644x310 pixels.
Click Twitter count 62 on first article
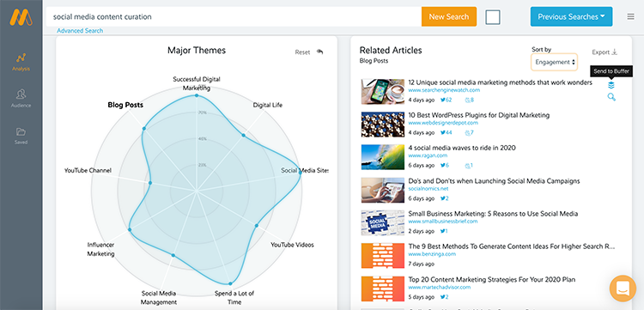coord(446,100)
